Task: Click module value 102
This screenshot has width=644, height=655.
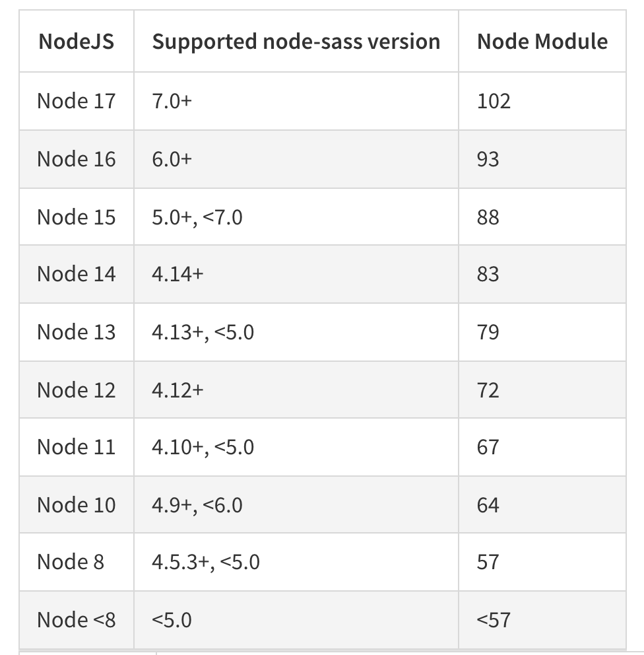Action: point(494,101)
